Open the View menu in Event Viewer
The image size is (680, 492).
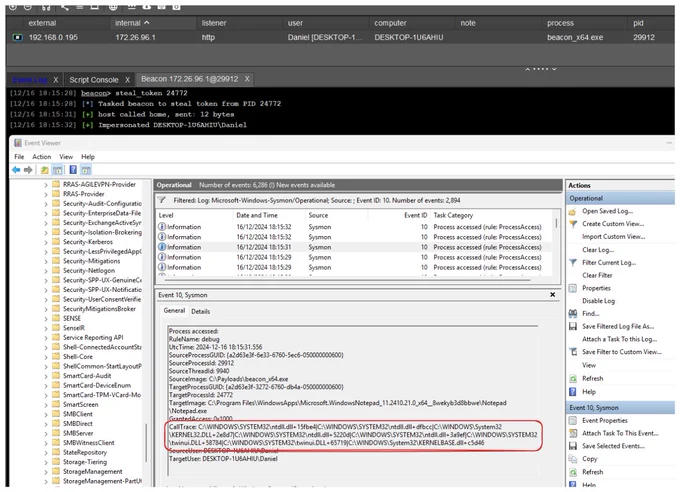pos(66,157)
